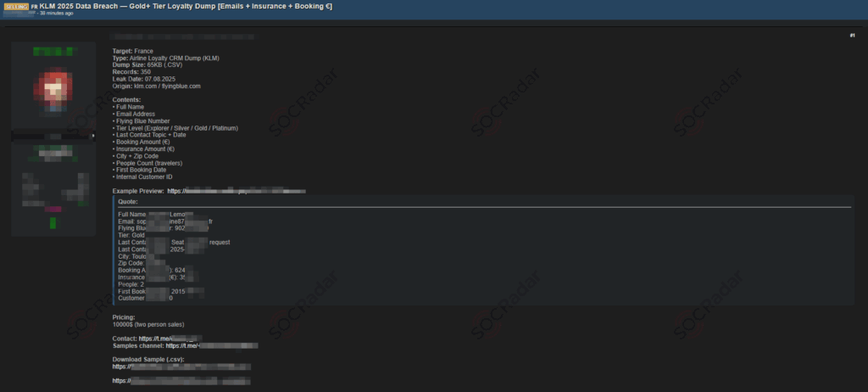Click the 'Contents:' heading
Screen dimensions: 868x392
[126, 100]
